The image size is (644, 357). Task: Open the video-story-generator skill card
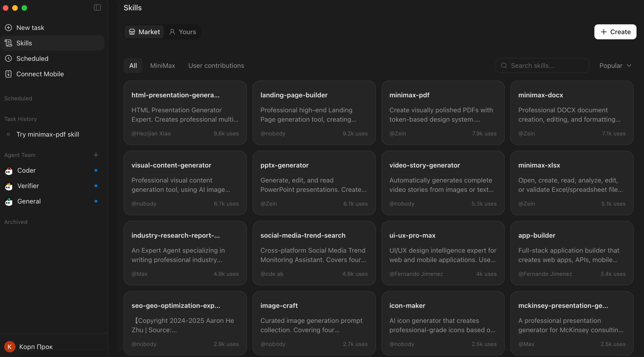pyautogui.click(x=443, y=183)
